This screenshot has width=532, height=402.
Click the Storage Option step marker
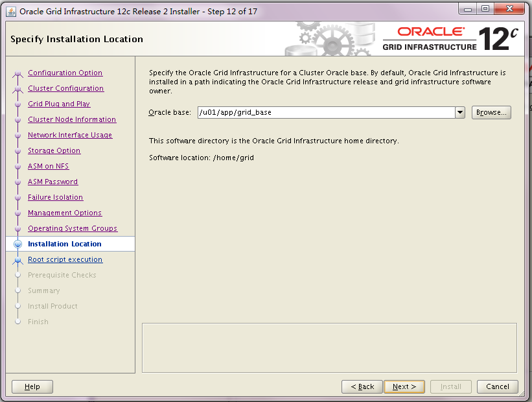tap(17, 150)
